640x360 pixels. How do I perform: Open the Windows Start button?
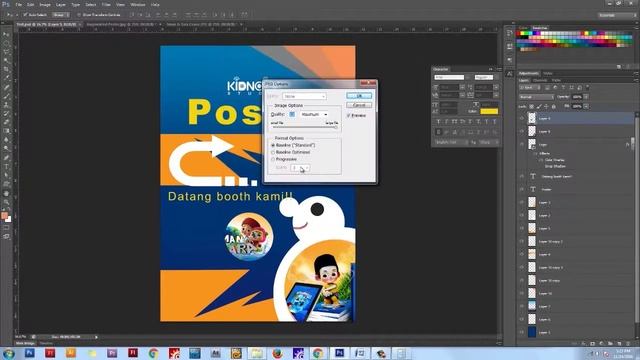pyautogui.click(x=9, y=353)
